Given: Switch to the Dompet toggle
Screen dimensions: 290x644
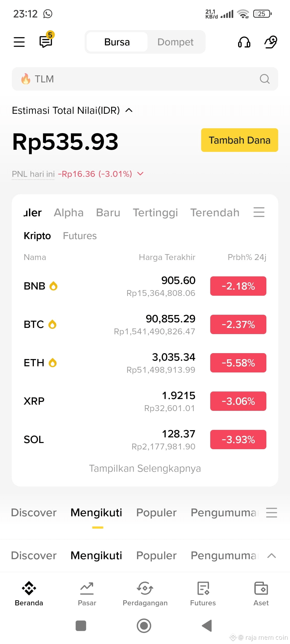Looking at the screenshot, I should tap(175, 42).
